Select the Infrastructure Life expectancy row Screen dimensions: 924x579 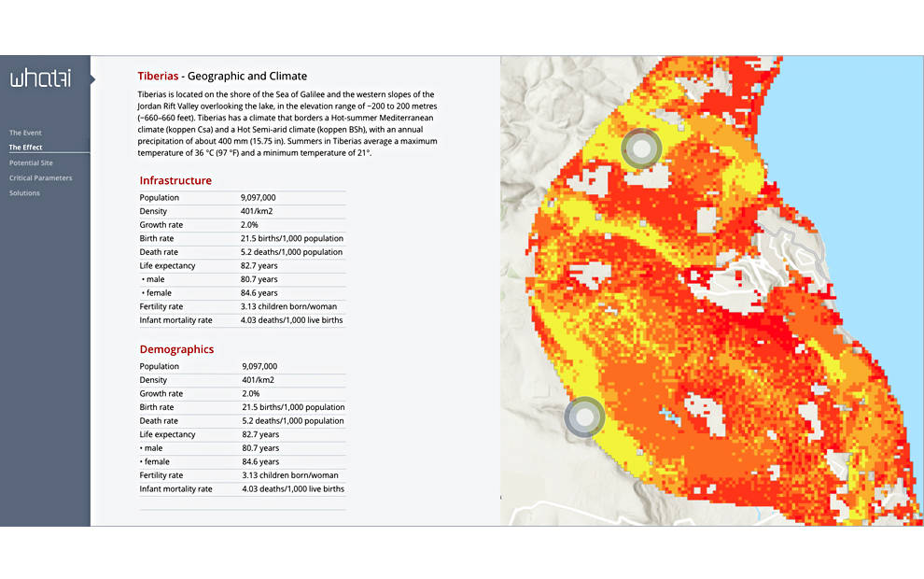point(242,266)
